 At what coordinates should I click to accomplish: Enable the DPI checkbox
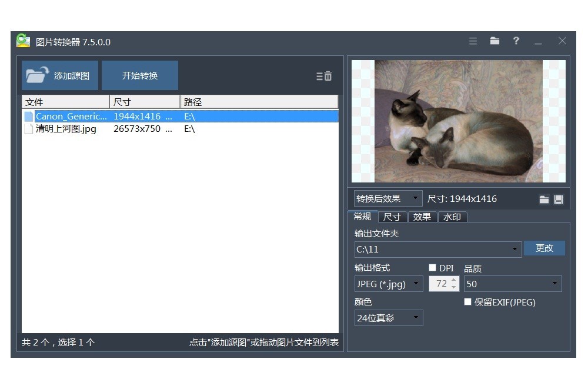point(433,268)
